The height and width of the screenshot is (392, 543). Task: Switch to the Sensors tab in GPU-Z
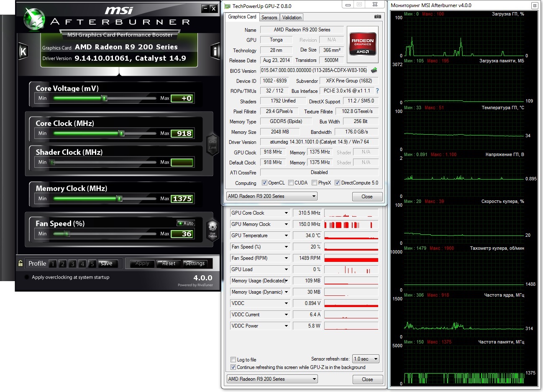(269, 18)
